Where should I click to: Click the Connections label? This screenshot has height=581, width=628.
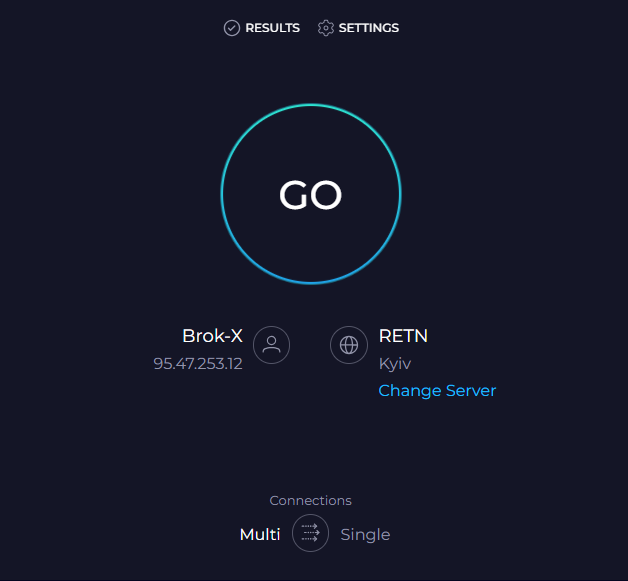pyautogui.click(x=310, y=500)
